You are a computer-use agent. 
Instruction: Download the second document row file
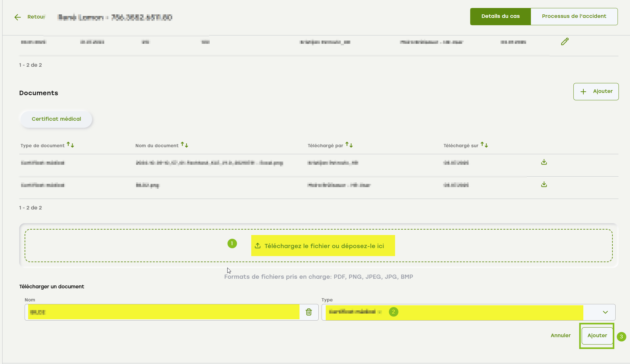pyautogui.click(x=544, y=185)
